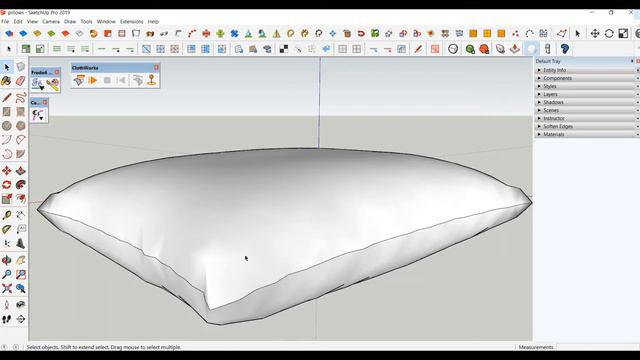The width and height of the screenshot is (640, 360).
Task: Open the View menu
Action: tap(32, 22)
